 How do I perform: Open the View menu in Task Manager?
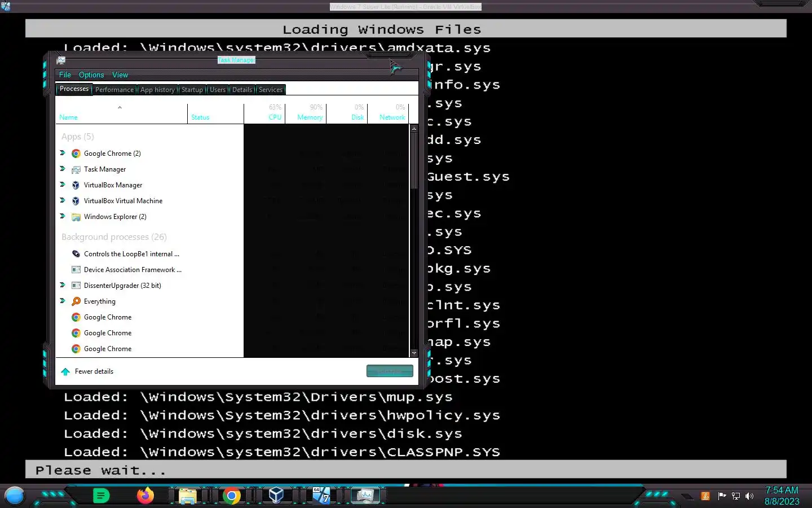pos(120,75)
